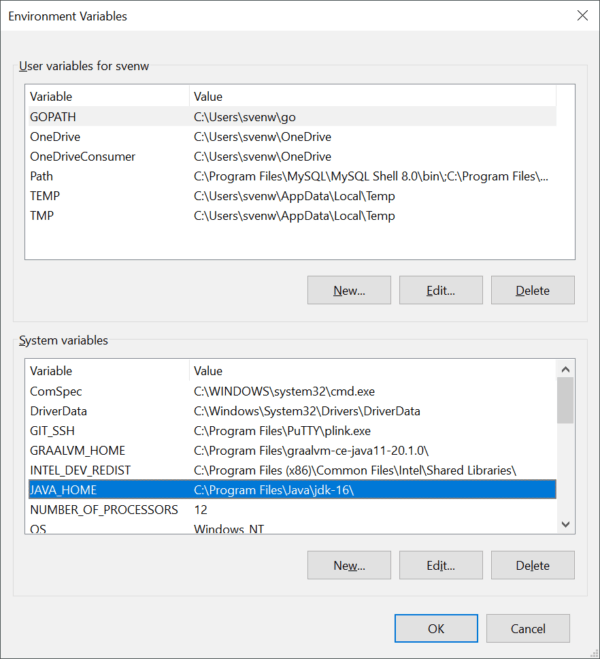Select the OneDriveConsumer variable entry

pyautogui.click(x=292, y=156)
